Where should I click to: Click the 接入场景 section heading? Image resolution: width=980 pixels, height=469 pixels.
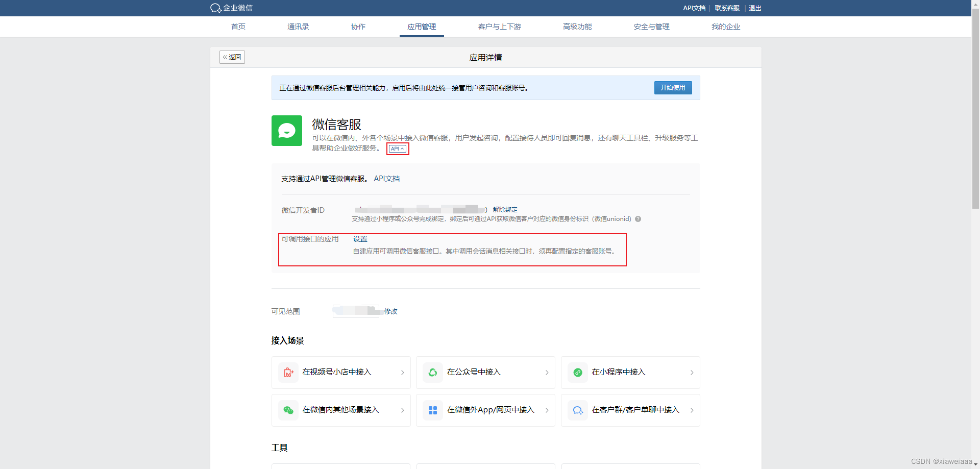288,340
